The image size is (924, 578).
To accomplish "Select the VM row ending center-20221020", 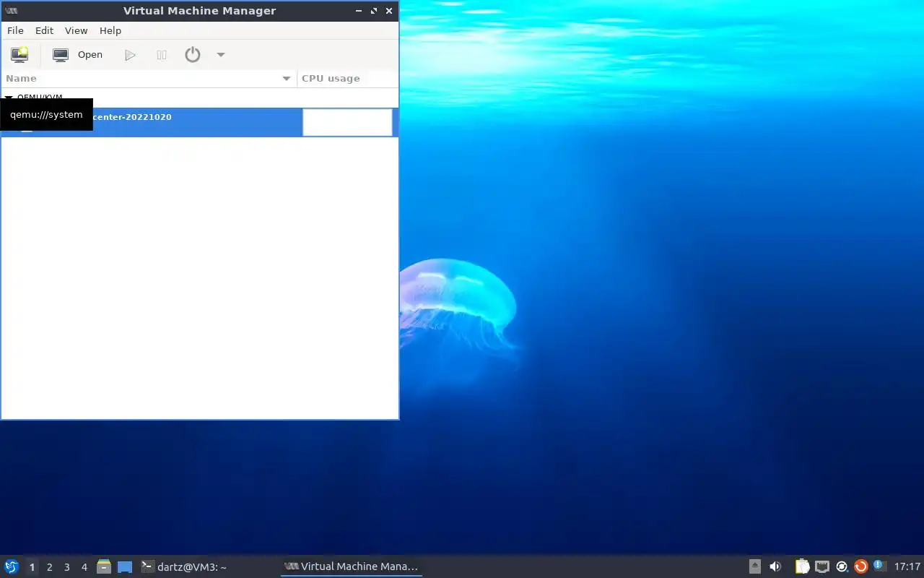I will tap(199, 122).
